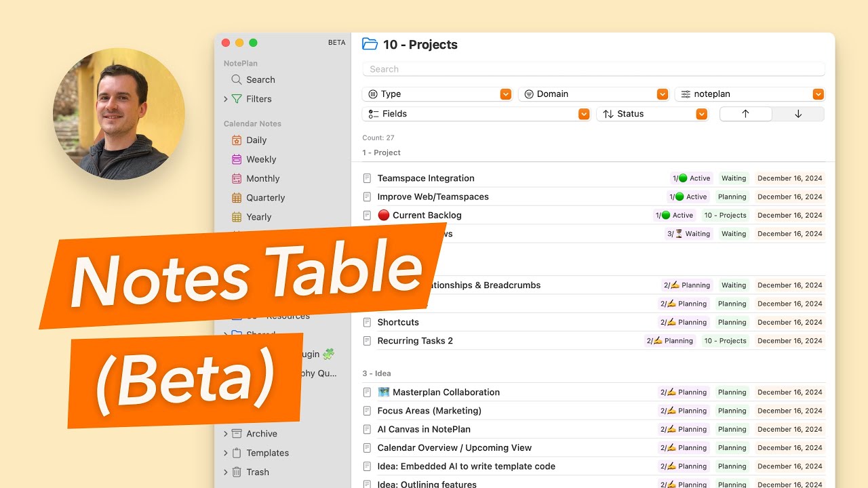This screenshot has width=868, height=488.
Task: Open the Yearly calendar notes
Action: [x=252, y=217]
